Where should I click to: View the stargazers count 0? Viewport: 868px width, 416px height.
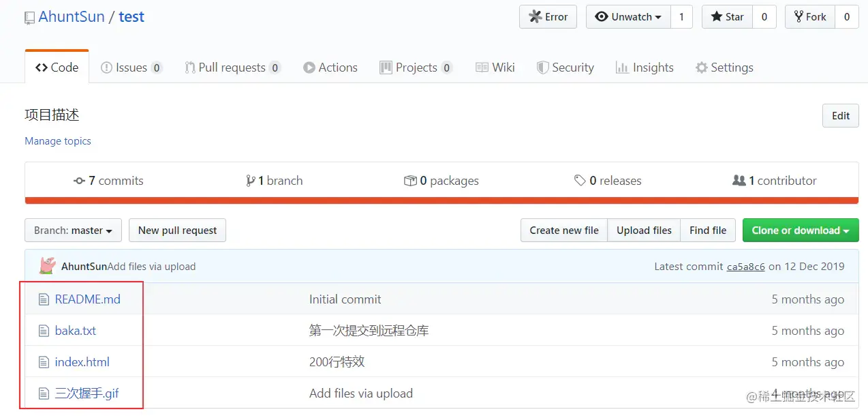pos(764,17)
